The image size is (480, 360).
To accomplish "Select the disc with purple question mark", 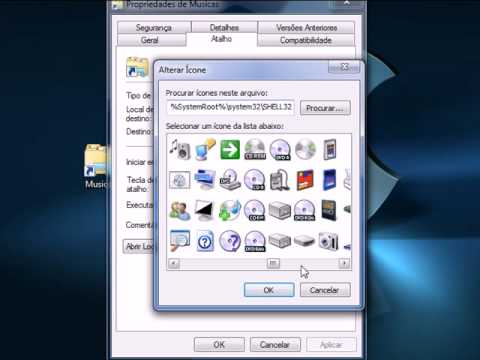I will [230, 241].
